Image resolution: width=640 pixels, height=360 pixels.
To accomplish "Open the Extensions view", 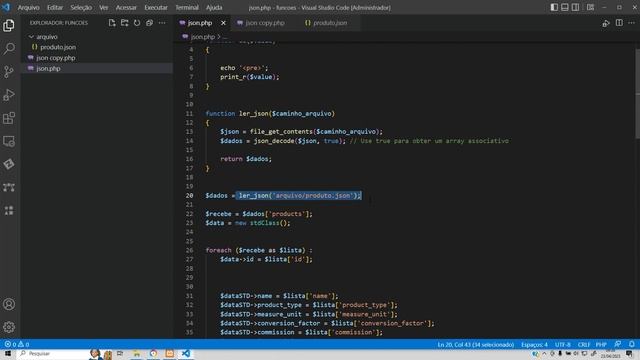I will pos(9,118).
